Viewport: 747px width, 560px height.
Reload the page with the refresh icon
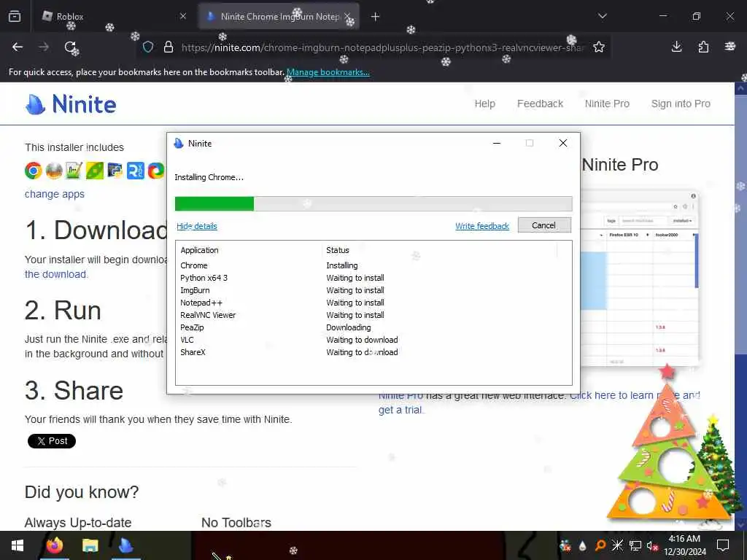click(x=70, y=47)
